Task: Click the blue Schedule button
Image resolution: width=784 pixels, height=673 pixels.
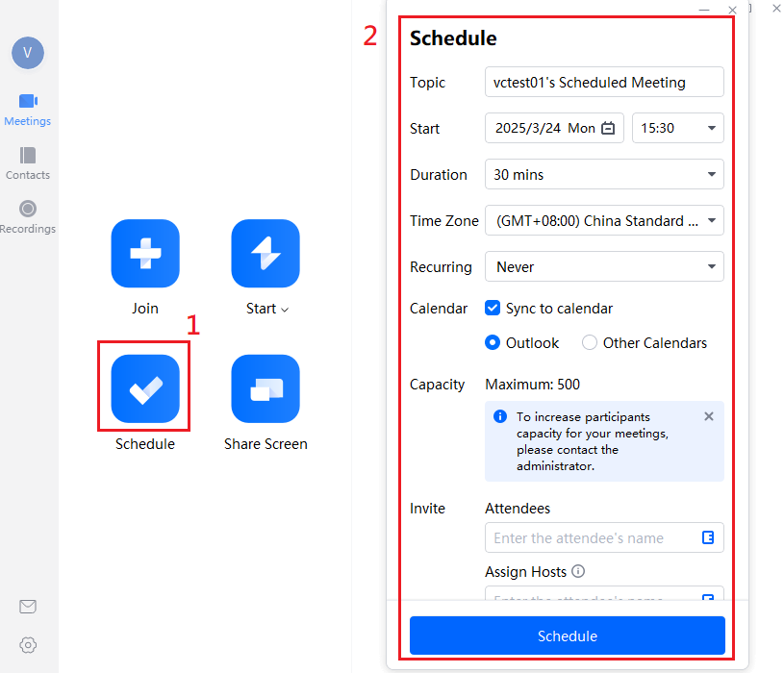Action: click(x=567, y=636)
